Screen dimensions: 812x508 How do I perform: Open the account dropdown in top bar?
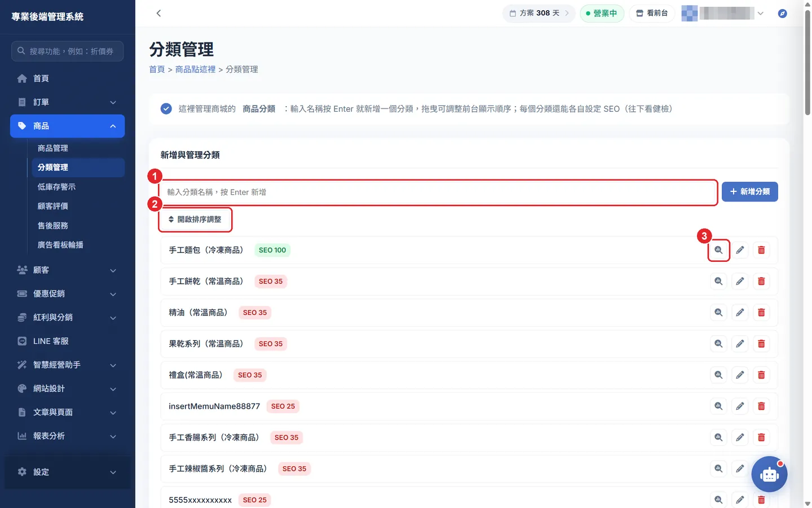click(x=723, y=13)
